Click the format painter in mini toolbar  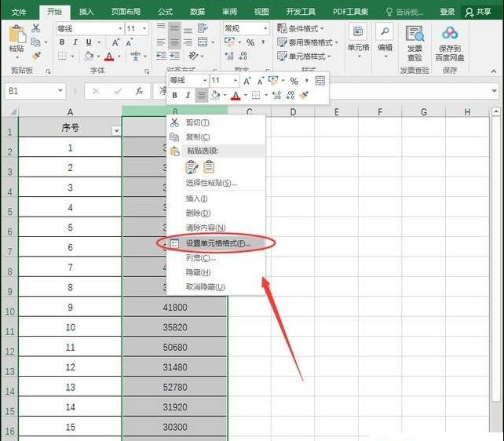coord(304,95)
